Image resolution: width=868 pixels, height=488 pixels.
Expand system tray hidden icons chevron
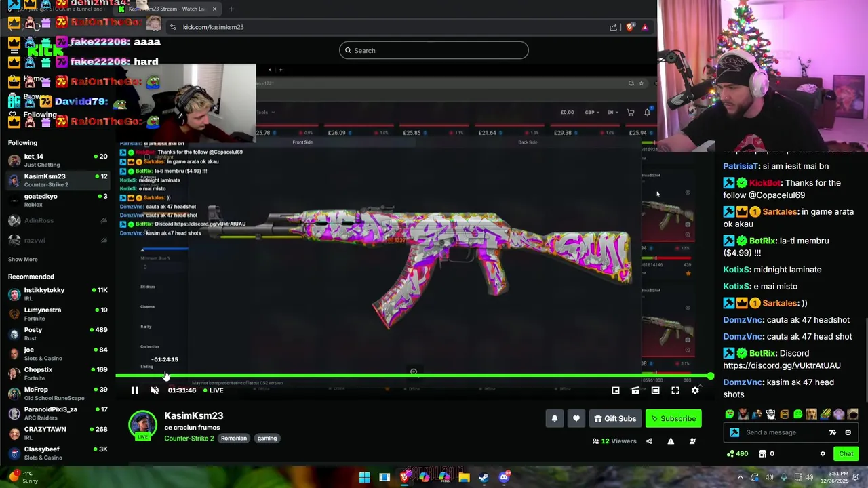click(741, 477)
